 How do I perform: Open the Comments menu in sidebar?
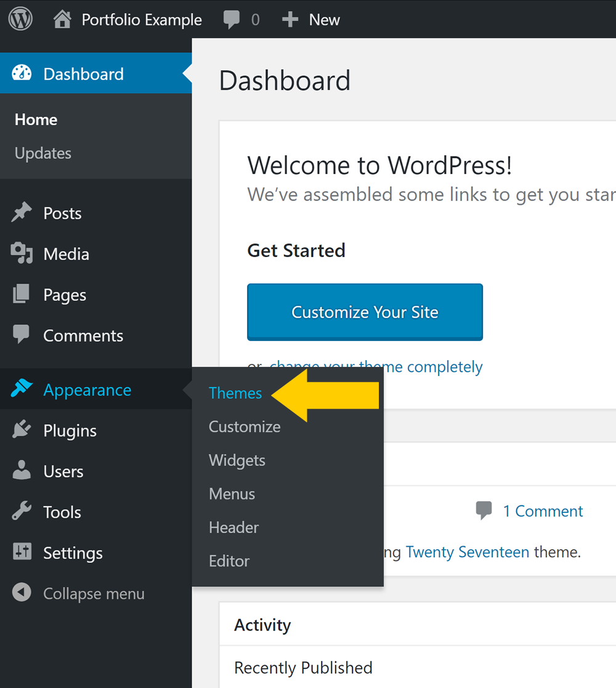(x=83, y=335)
